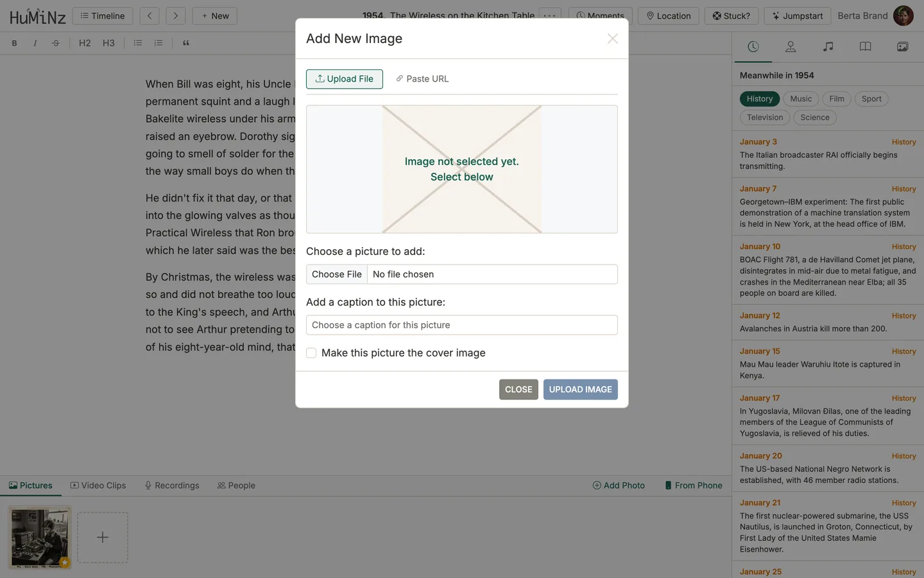The image size is (924, 578).
Task: Switch to the Recordings tab
Action: pyautogui.click(x=172, y=486)
